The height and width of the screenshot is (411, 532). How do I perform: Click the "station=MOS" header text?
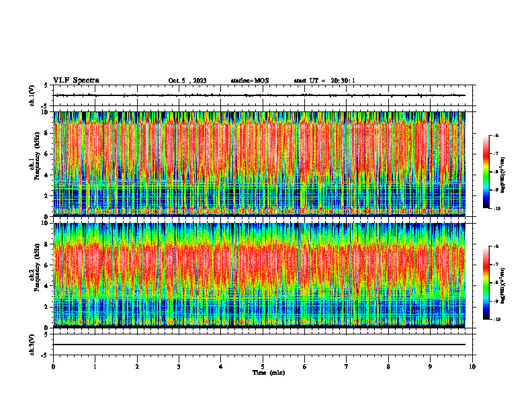click(x=250, y=81)
